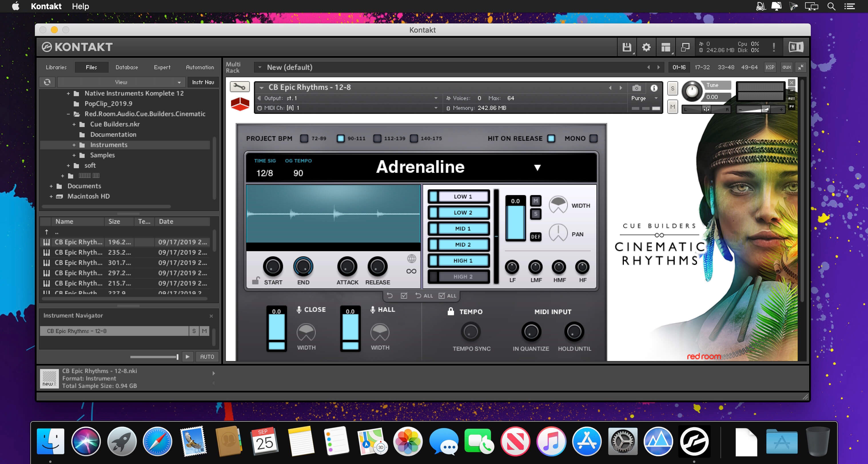The width and height of the screenshot is (868, 464).
Task: Expand the Macintosh HD drive
Action: tap(51, 196)
